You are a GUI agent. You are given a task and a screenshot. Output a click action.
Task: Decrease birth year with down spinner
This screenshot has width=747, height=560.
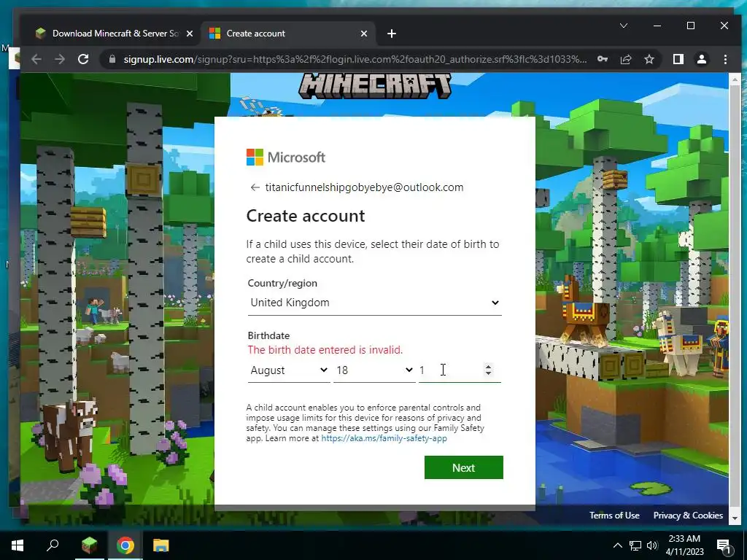pos(488,374)
